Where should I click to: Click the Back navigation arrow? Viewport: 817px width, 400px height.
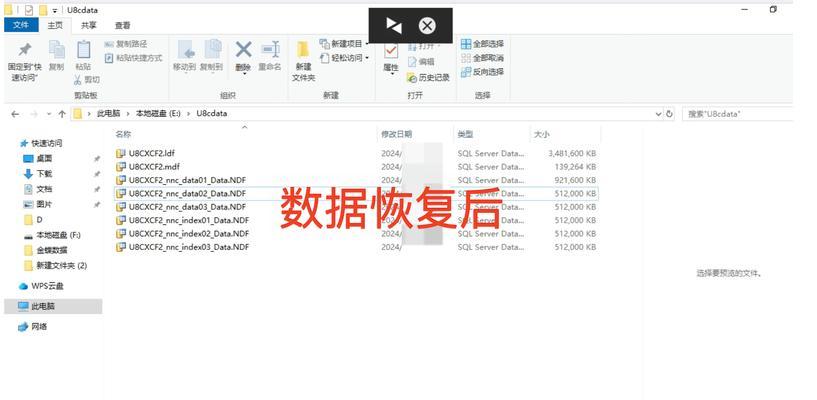[15, 114]
